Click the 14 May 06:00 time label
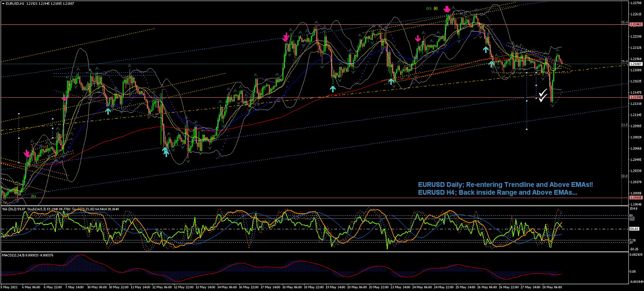Screen dimensions: 644x291 226,287
